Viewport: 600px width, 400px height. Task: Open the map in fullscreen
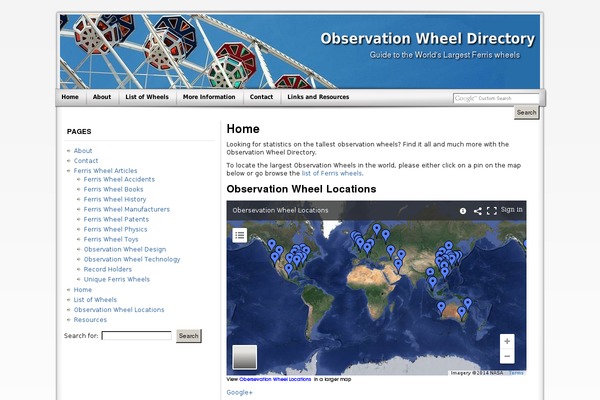point(492,211)
